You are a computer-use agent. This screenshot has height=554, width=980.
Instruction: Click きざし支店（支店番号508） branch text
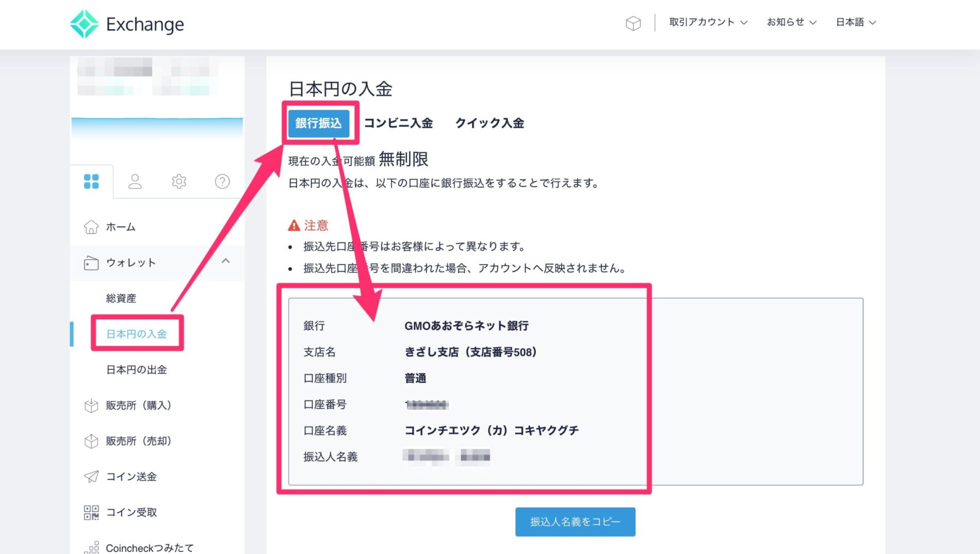point(471,352)
